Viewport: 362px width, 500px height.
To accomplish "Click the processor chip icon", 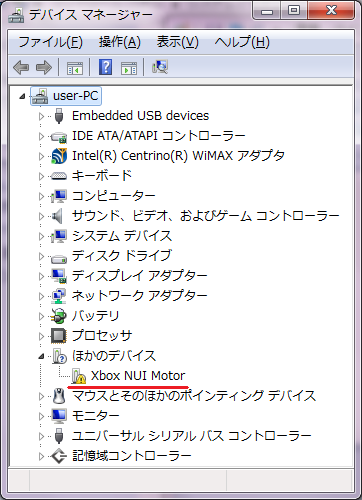I will point(59,336).
